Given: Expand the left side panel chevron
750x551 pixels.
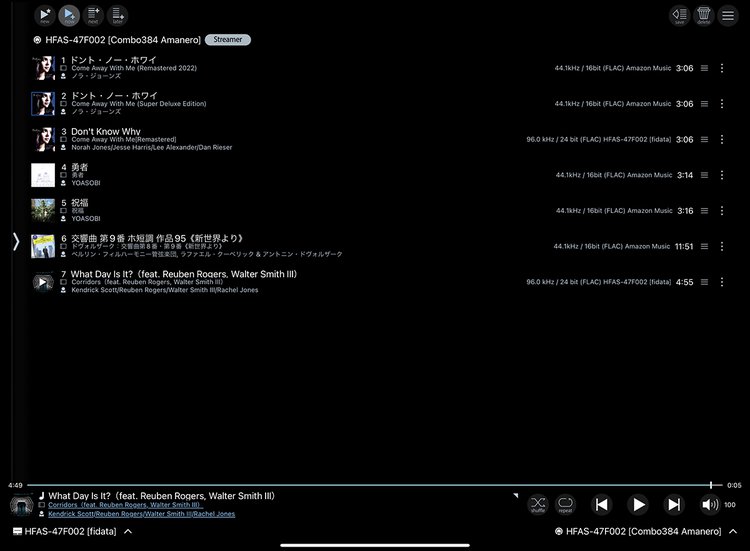Looking at the screenshot, I should pyautogui.click(x=15, y=241).
